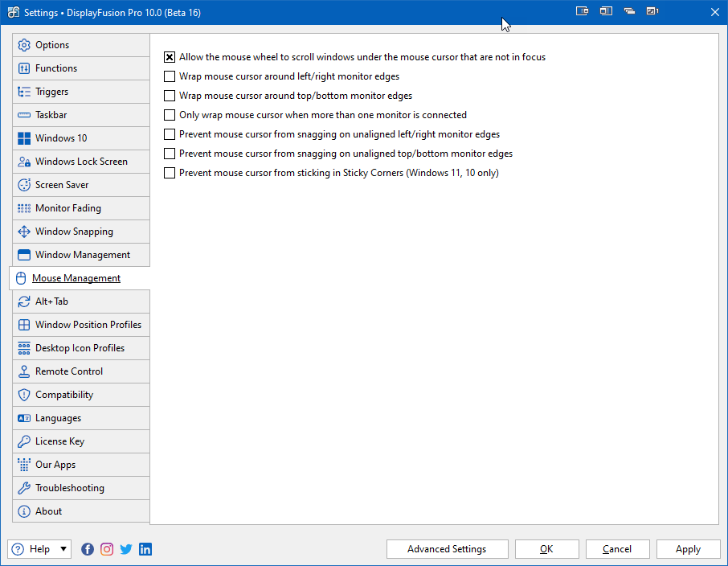Check only wrap when multiple monitors connected

coord(170,115)
